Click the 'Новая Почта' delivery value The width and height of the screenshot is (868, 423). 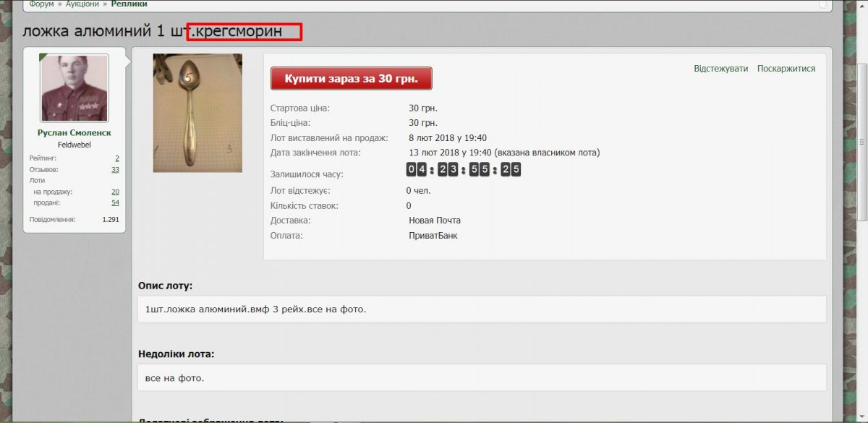tap(434, 221)
